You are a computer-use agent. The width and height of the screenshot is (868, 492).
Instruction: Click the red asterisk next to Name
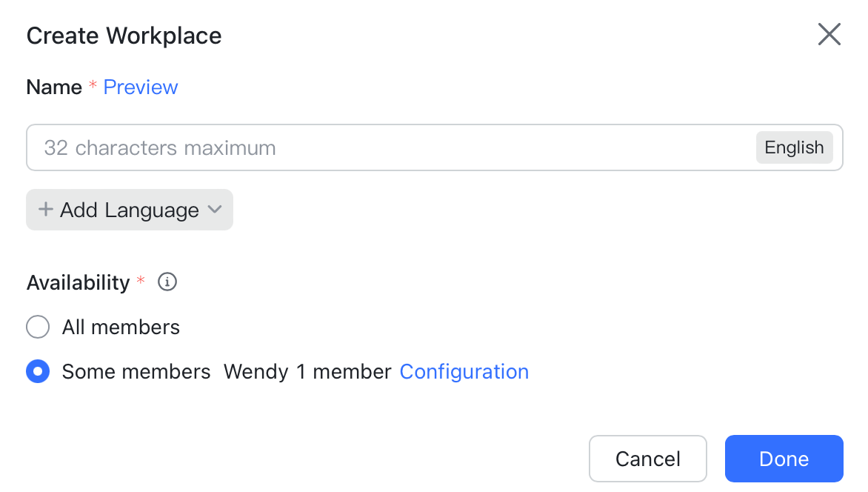(93, 87)
